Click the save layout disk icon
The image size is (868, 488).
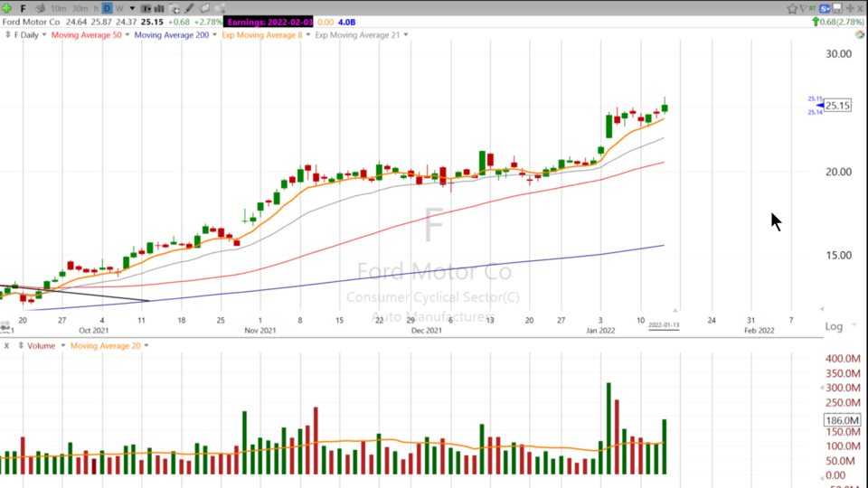click(837, 8)
